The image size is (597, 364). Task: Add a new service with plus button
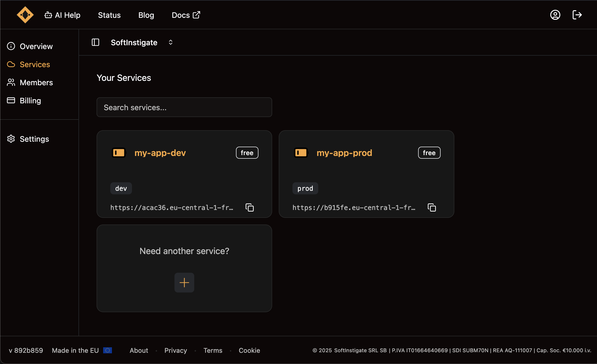(184, 282)
